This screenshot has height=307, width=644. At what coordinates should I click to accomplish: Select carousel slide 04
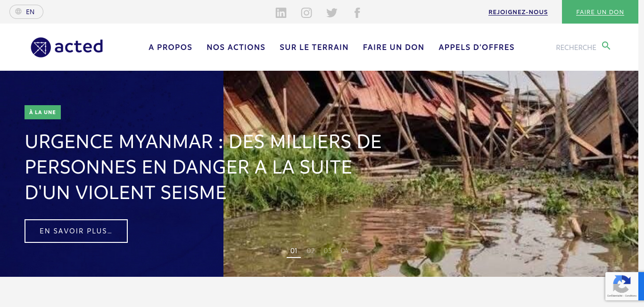(345, 251)
